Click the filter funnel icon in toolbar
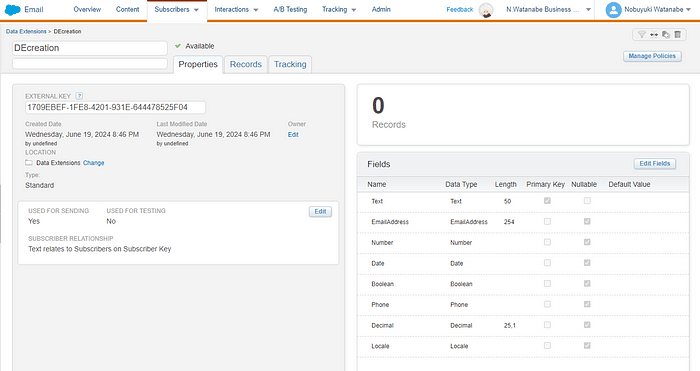700x371 pixels. [642, 34]
